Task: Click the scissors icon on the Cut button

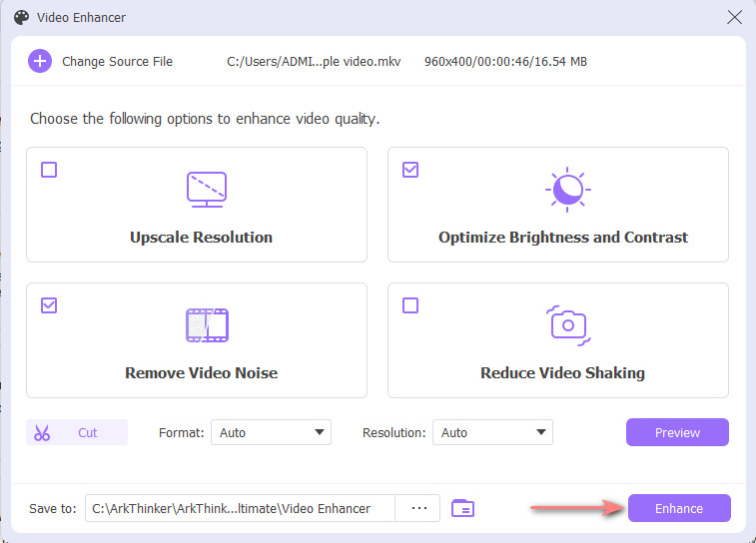Action: click(x=42, y=432)
